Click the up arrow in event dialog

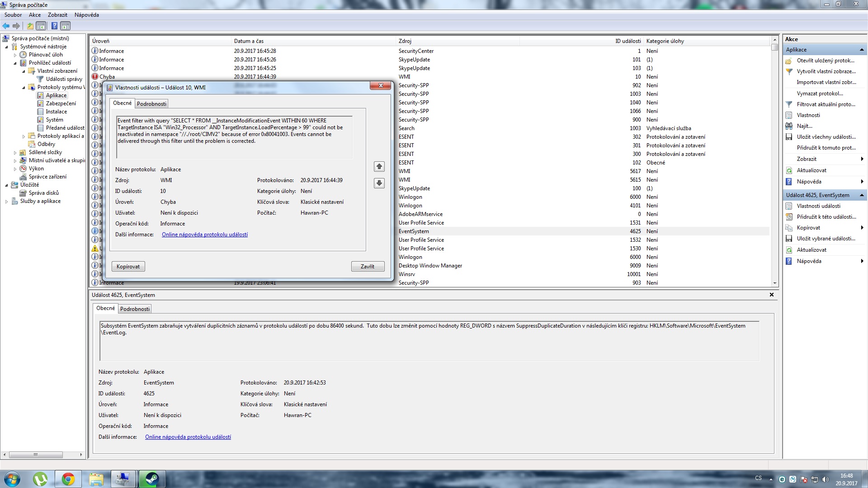click(x=379, y=167)
